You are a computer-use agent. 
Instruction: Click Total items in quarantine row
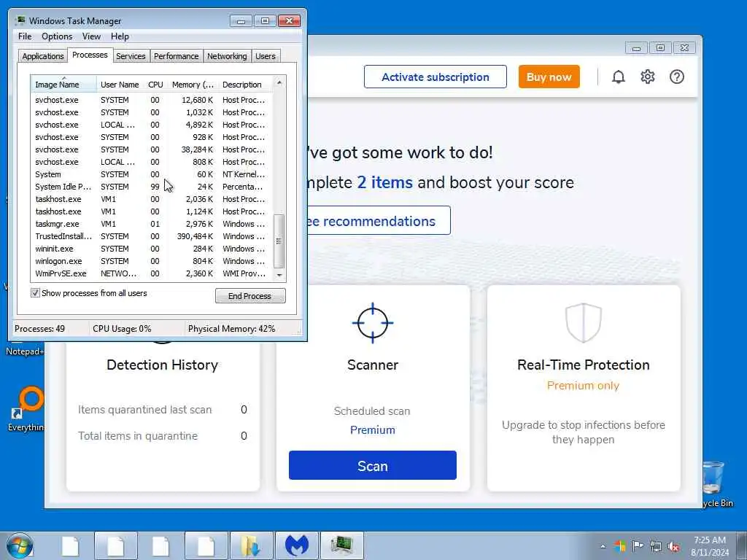click(x=163, y=436)
